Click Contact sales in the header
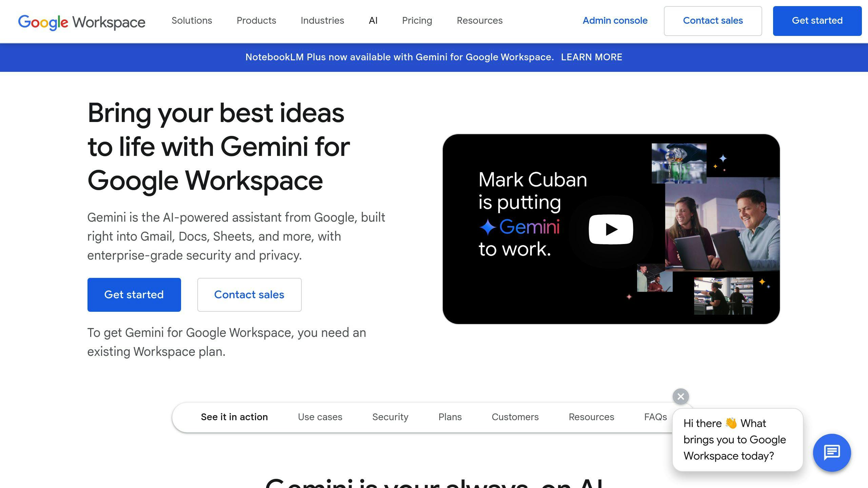This screenshot has height=488, width=868. click(x=713, y=21)
